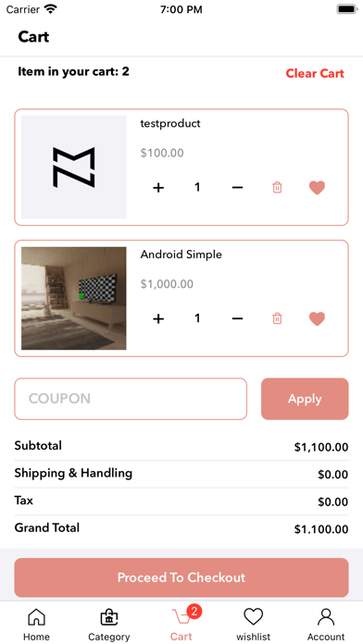Open the Android Simple product title
363x644 pixels.
(181, 254)
